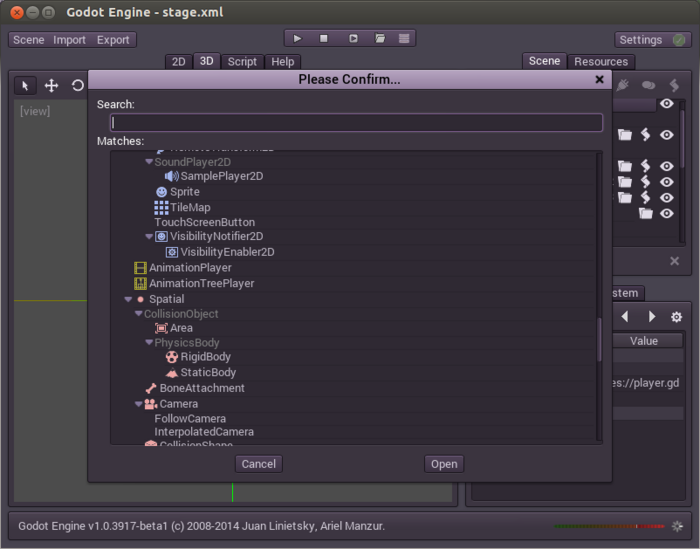Open the Scene menu
The image size is (700, 549).
coord(29,40)
